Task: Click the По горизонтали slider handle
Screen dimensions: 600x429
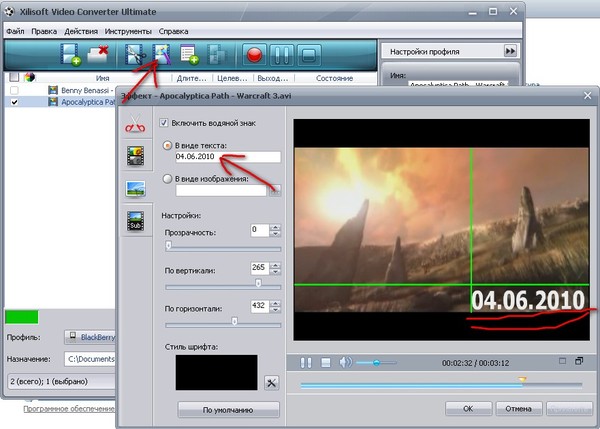Action: pos(234,321)
